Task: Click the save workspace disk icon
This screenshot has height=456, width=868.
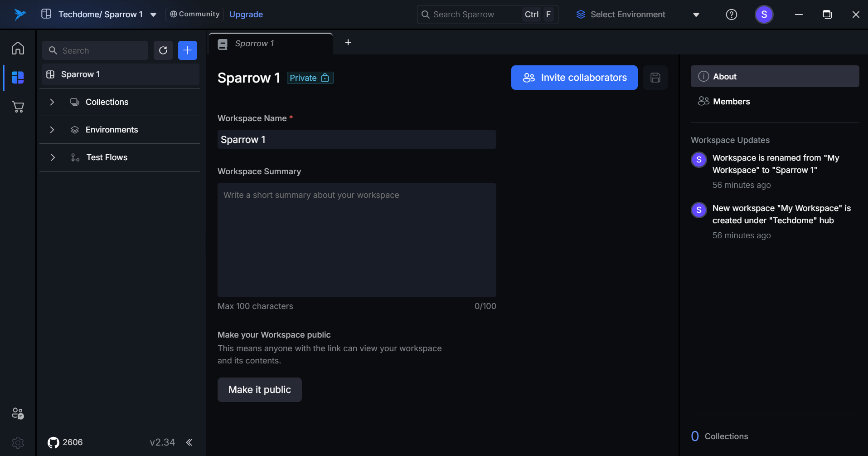Action: pyautogui.click(x=655, y=78)
